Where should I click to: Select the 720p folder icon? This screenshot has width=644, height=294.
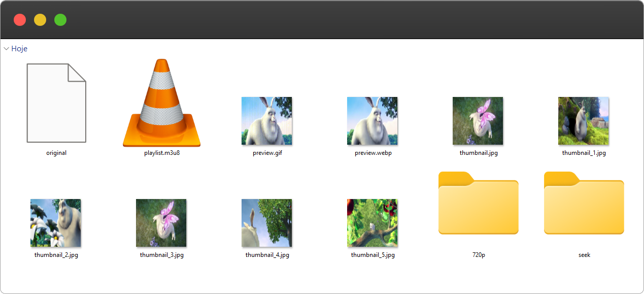click(478, 203)
